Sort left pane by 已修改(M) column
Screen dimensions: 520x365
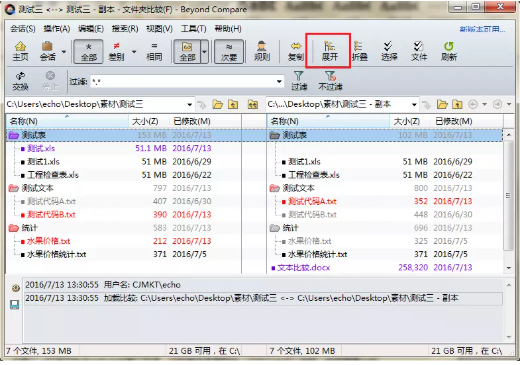click(205, 121)
